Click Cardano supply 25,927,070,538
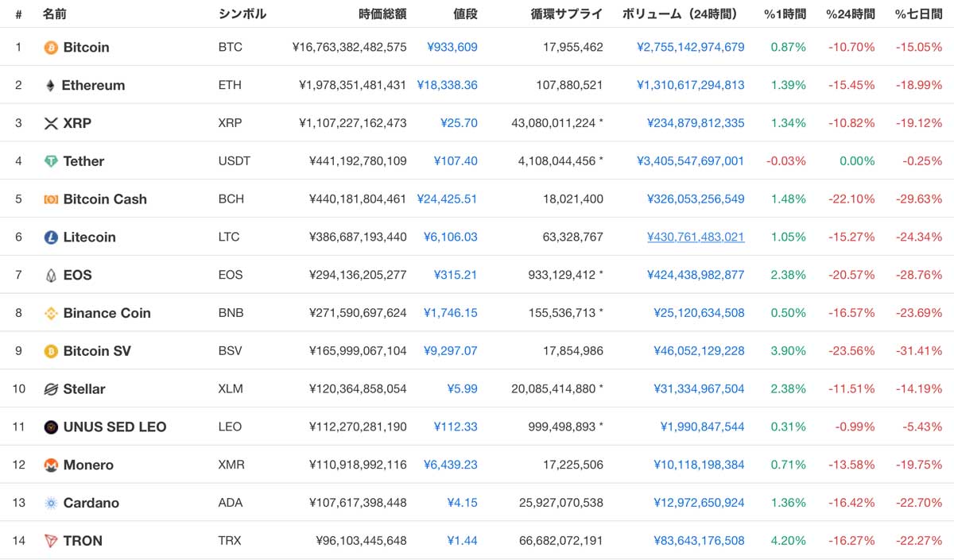The width and height of the screenshot is (954, 560). coord(560,503)
